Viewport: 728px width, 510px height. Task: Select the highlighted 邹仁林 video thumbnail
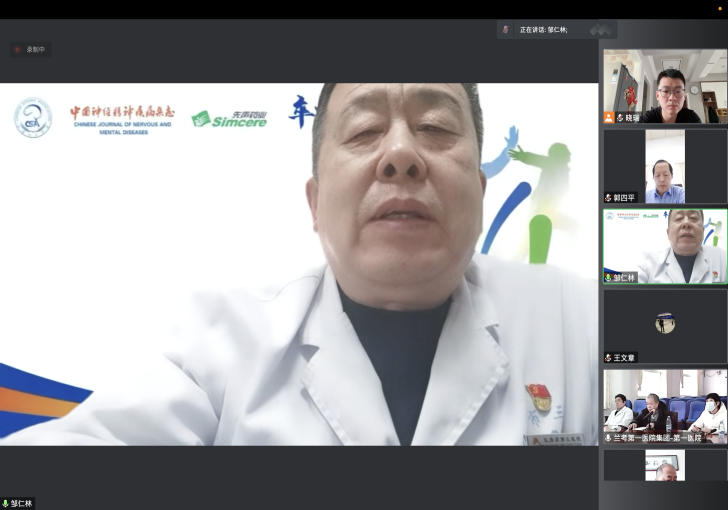(665, 245)
